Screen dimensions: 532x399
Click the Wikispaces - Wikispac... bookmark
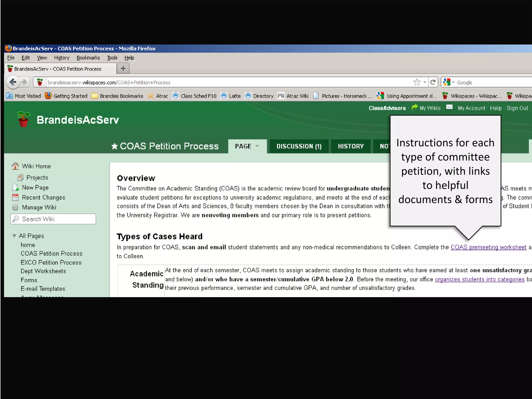click(472, 96)
